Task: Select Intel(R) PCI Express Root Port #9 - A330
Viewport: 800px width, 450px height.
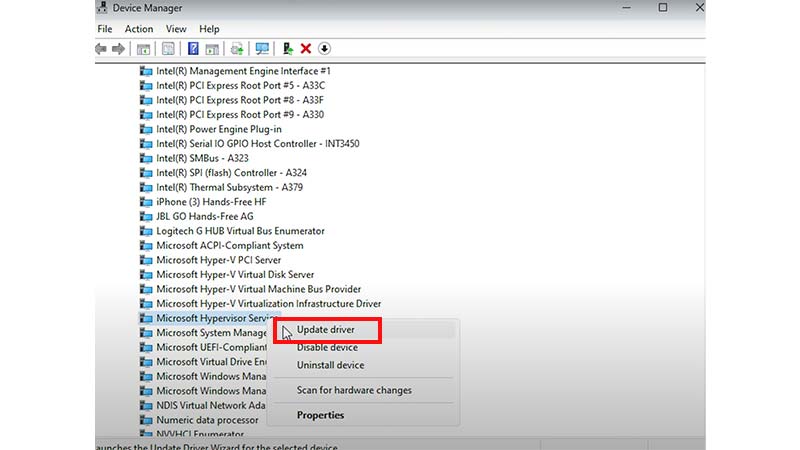Action: click(x=240, y=115)
